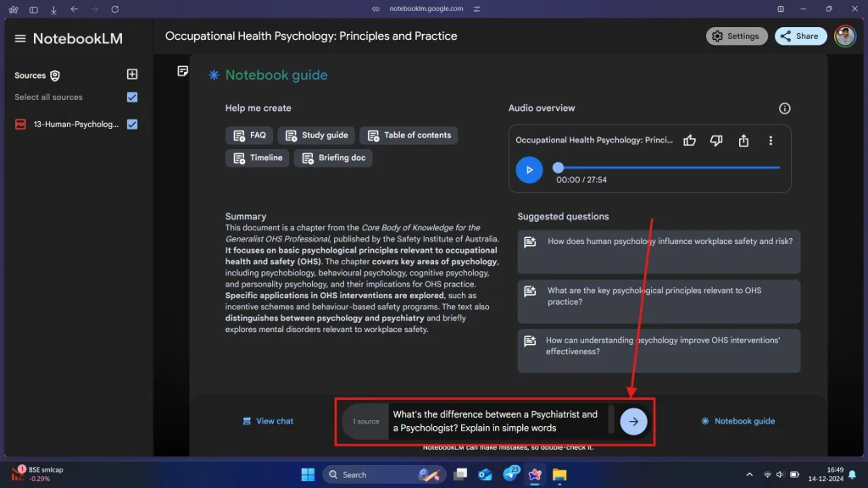Ask how human psychology influences workplace safety

tap(659, 252)
